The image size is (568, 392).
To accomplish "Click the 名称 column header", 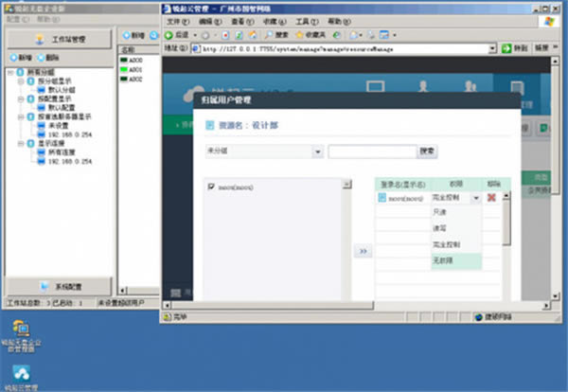I will click(139, 49).
